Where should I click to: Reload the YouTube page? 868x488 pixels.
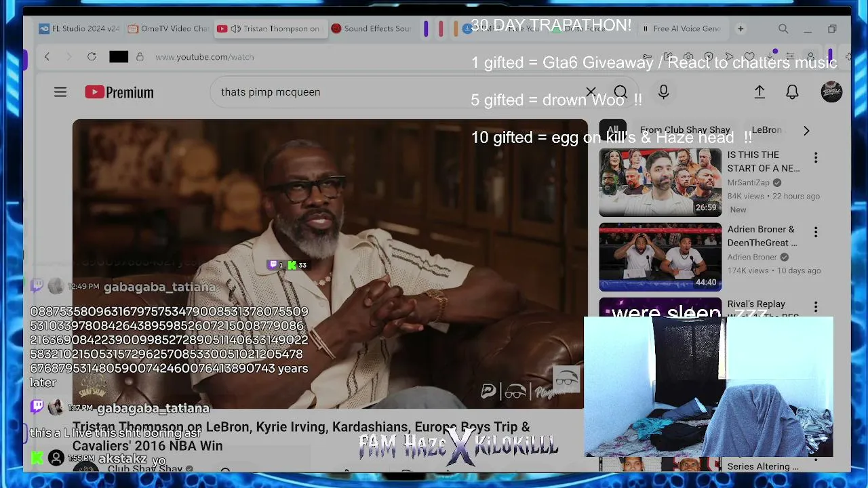[x=92, y=57]
